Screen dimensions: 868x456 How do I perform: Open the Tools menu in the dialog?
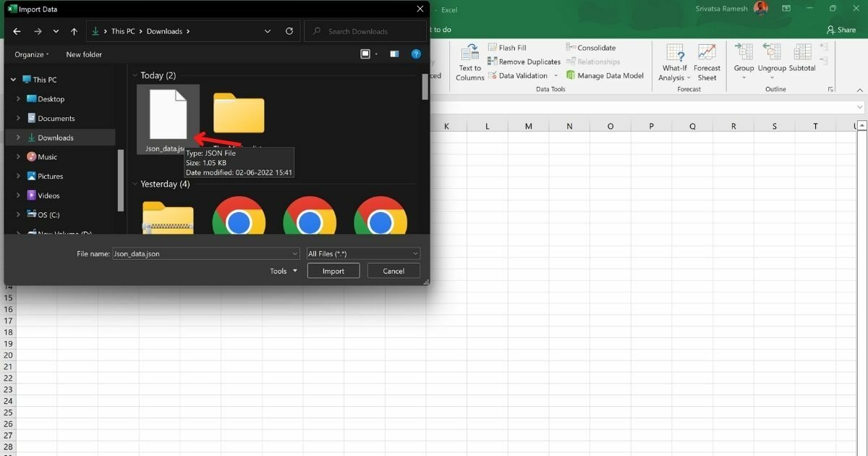[x=281, y=271]
